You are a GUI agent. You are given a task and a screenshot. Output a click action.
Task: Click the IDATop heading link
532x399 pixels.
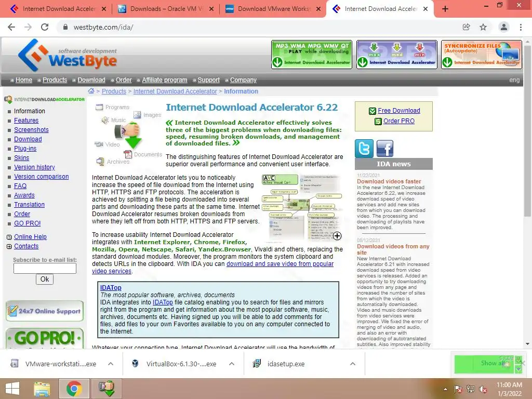(x=111, y=288)
